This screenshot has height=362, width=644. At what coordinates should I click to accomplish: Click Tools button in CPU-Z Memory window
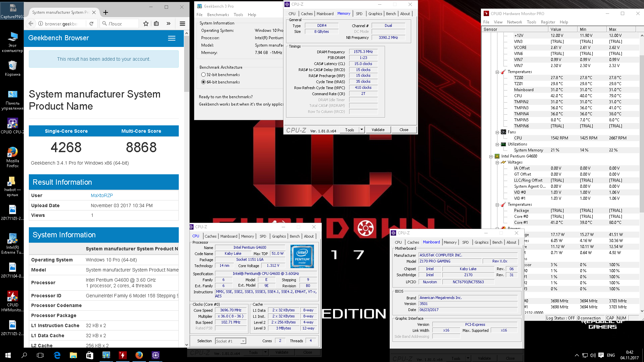tap(350, 130)
